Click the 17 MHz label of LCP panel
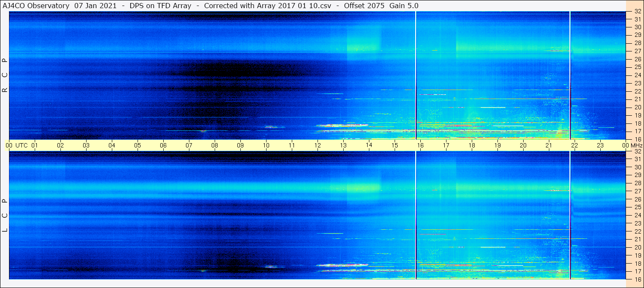Image resolution: width=644 pixels, height=288 pixels. 637,271
